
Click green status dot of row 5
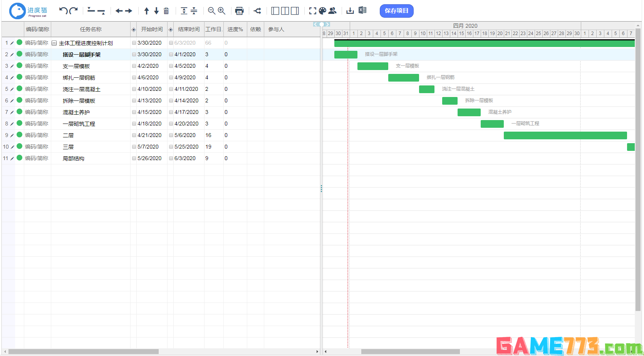pyautogui.click(x=20, y=89)
